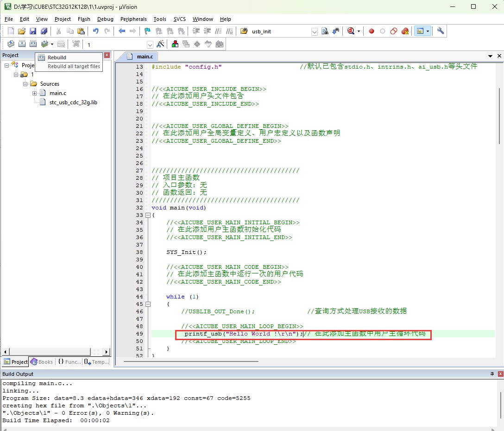Collapse target 1 tree node
This screenshot has height=431, width=504.
[16, 75]
